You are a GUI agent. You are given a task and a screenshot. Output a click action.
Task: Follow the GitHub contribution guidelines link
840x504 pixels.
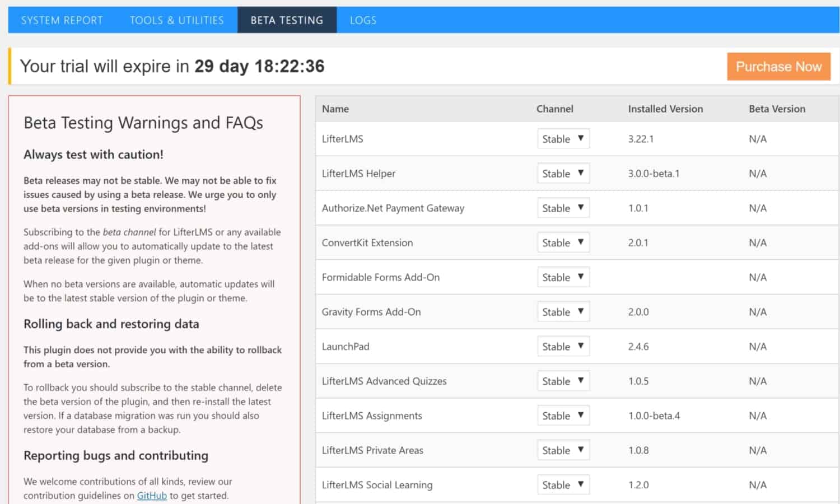tap(152, 496)
